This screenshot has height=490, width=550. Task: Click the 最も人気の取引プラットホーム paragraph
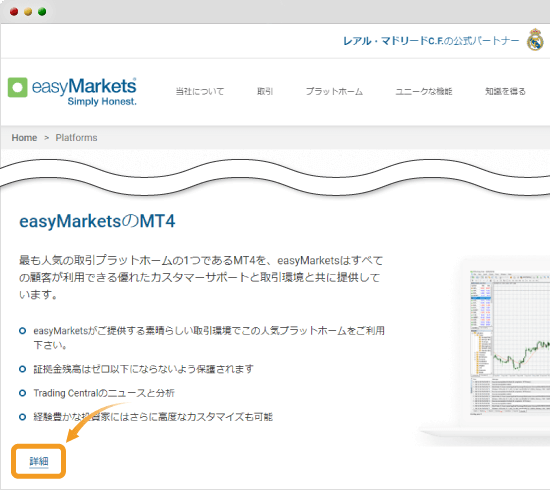pyautogui.click(x=201, y=277)
